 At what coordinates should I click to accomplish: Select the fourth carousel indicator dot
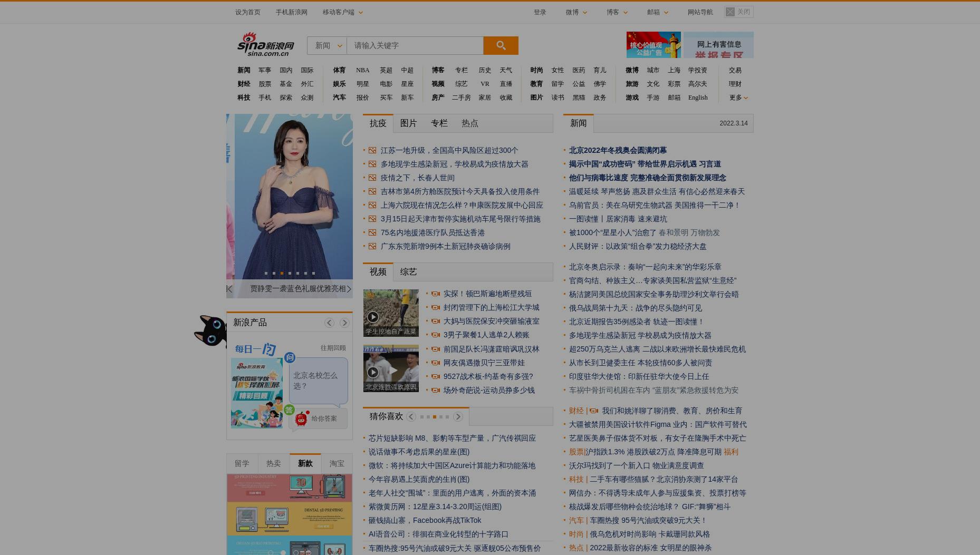click(x=290, y=273)
